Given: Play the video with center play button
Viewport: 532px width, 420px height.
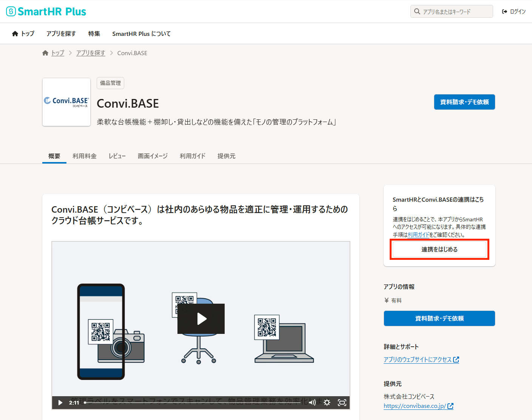Looking at the screenshot, I should (x=201, y=319).
